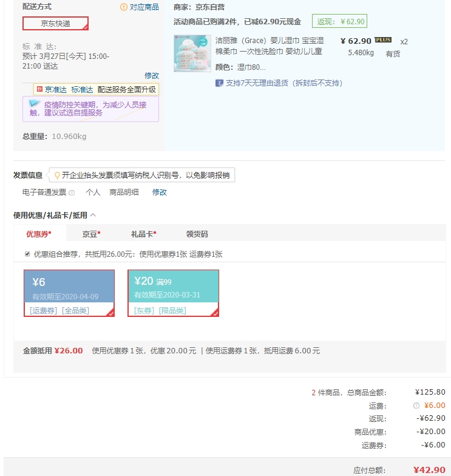This screenshot has width=451, height=476.
Task: Deselect the ¥6 运费券 coupon
Action: click(x=69, y=293)
